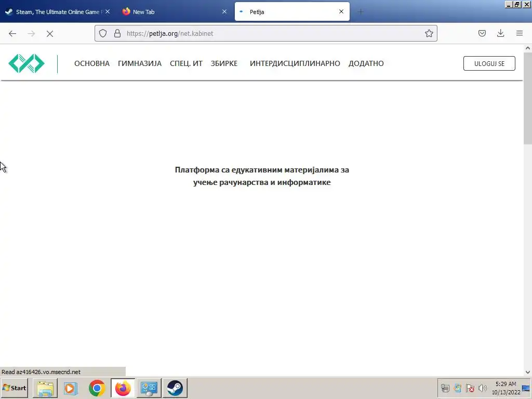Open Steam from the taskbar
Screen dimensions: 532x399
pyautogui.click(x=175, y=388)
